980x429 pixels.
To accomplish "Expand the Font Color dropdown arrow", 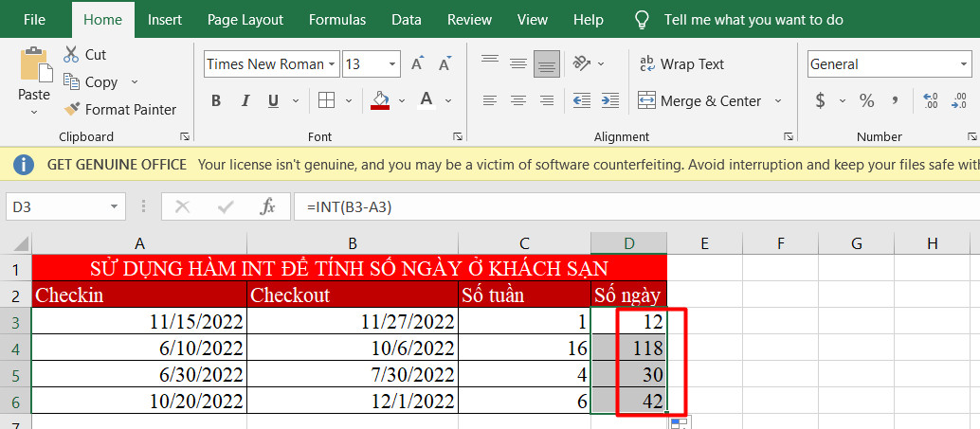I will [448, 100].
